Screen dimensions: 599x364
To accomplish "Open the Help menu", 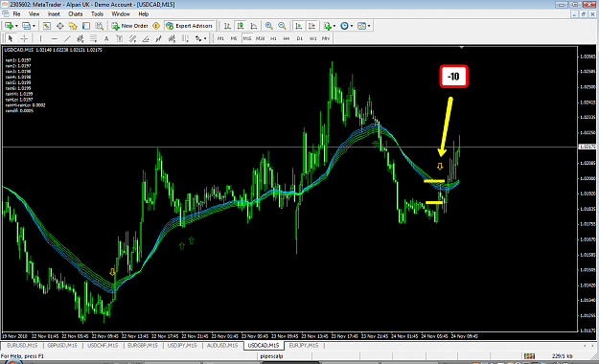I will tap(143, 13).
